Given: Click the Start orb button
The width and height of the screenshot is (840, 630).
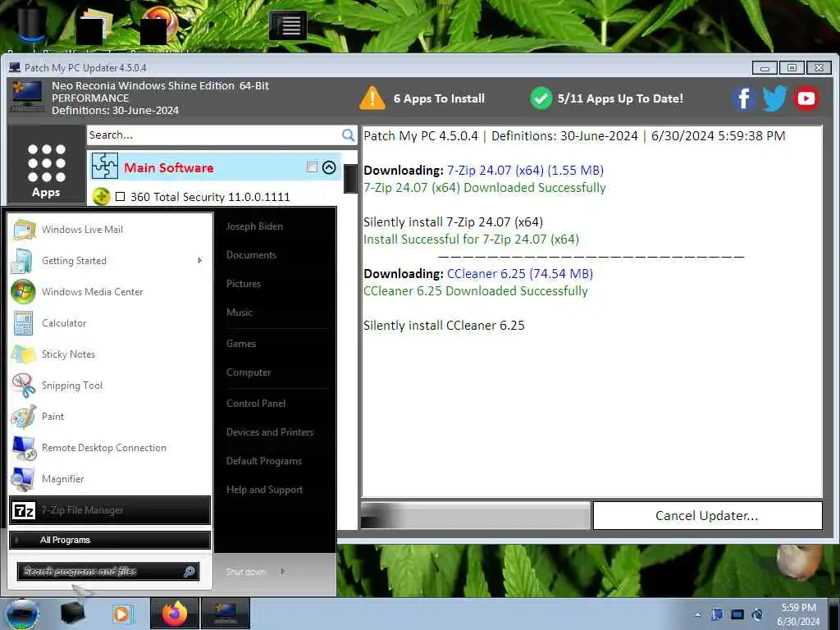Looking at the screenshot, I should [x=21, y=614].
